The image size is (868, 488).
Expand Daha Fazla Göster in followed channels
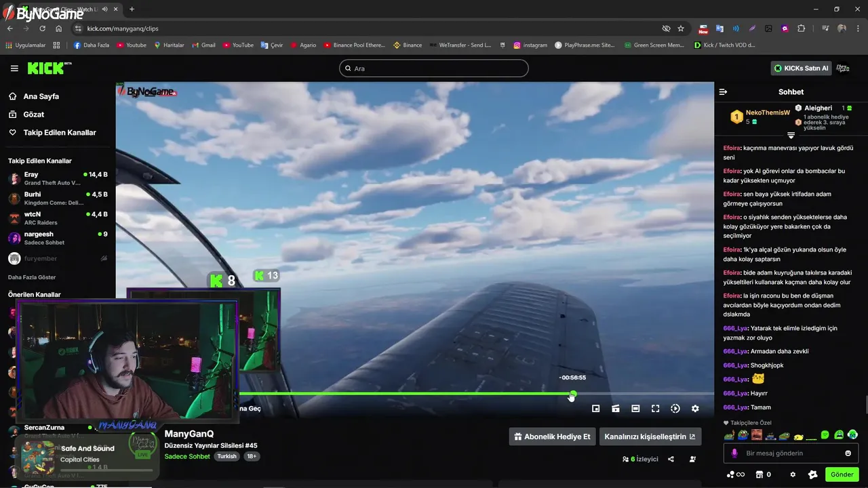pyautogui.click(x=32, y=277)
